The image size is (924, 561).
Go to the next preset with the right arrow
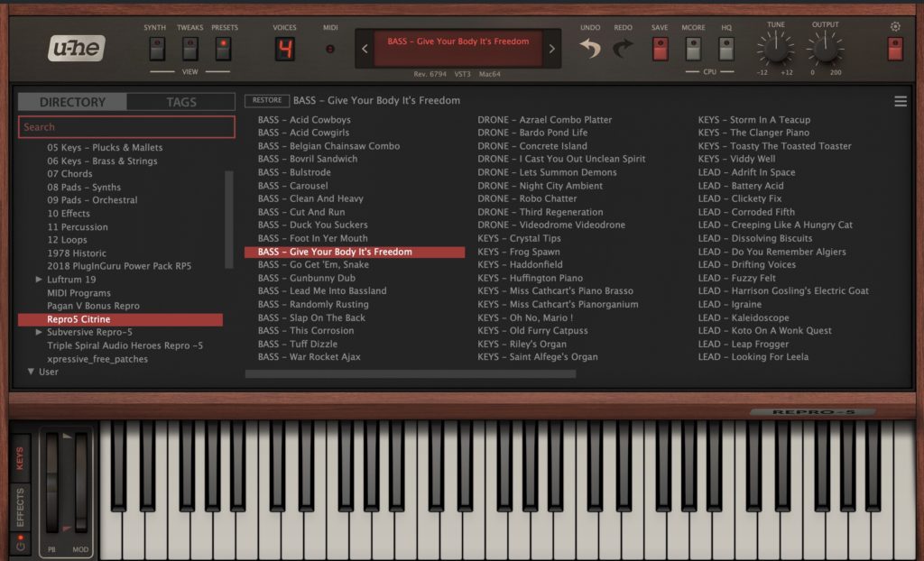(x=551, y=49)
